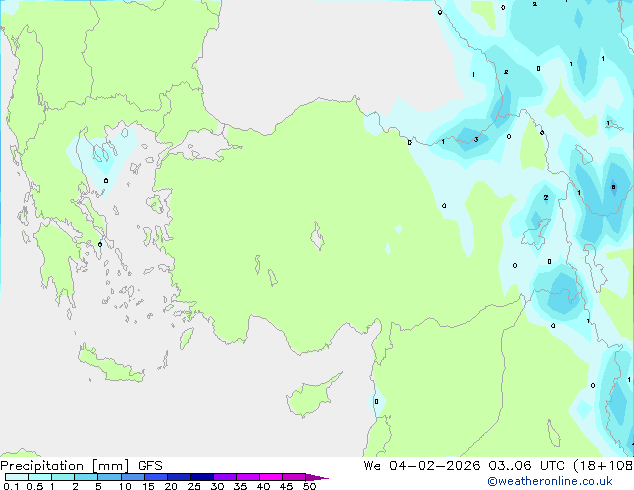Click the 15–20 mm legend swatch
The image size is (634, 490).
156,477
